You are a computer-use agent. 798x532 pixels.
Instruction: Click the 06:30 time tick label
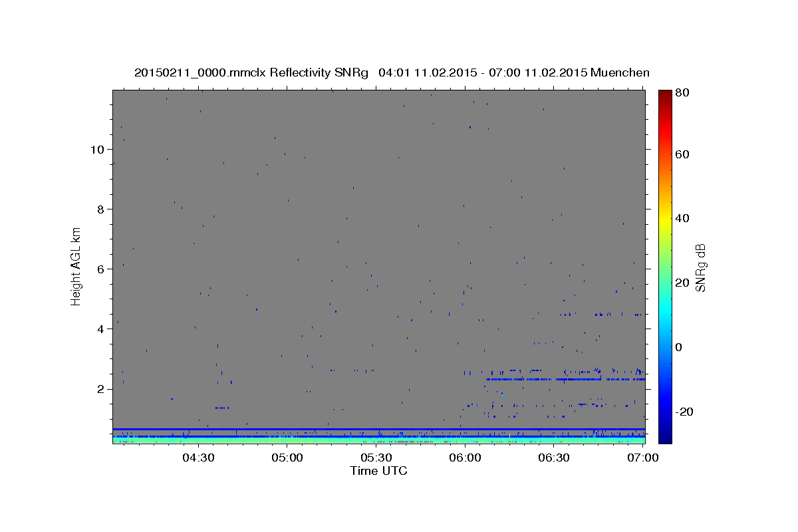click(554, 458)
